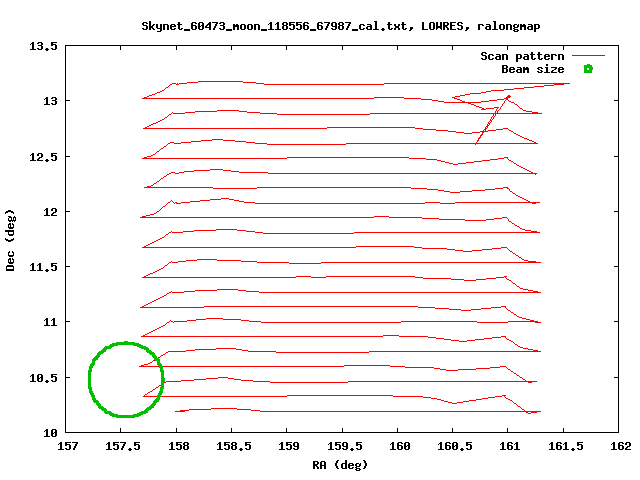Click the x-axis tick label 157.5
The height and width of the screenshot is (480, 640).
point(122,446)
